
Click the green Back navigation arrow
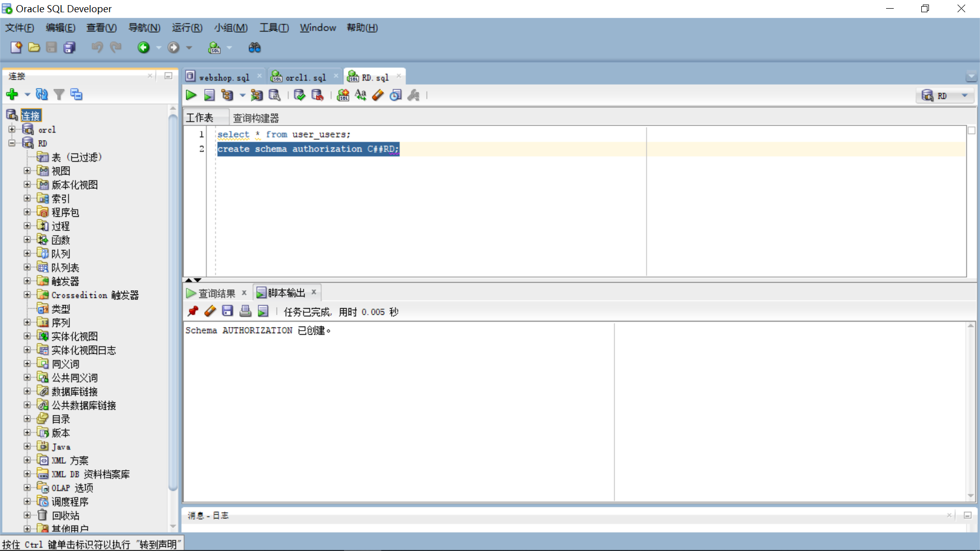[x=143, y=47]
